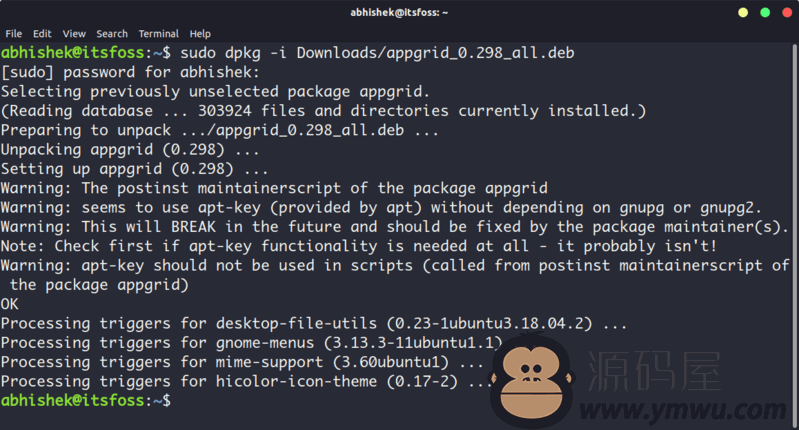Click the "[sudo] password for abhishek" line
Image resolution: width=799 pixels, height=430 pixels.
(130, 72)
